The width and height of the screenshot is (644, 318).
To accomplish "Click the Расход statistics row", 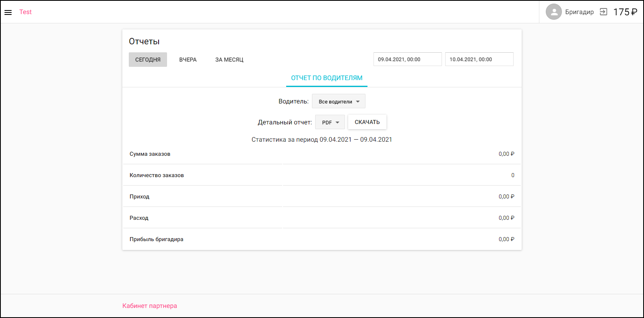I will [322, 218].
